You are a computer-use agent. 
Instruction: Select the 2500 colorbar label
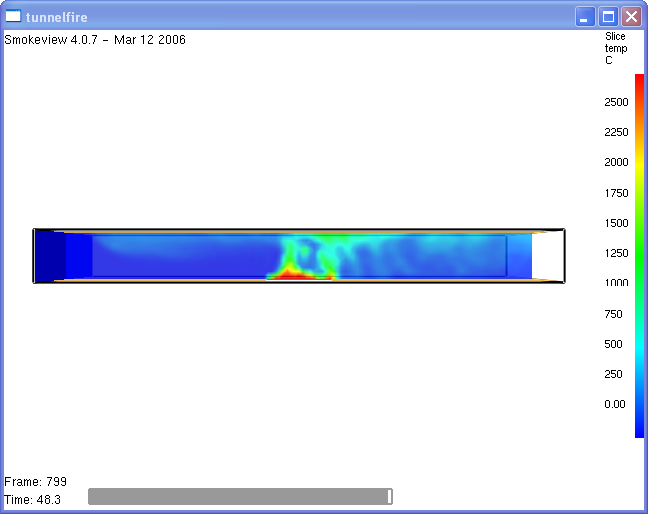[616, 102]
